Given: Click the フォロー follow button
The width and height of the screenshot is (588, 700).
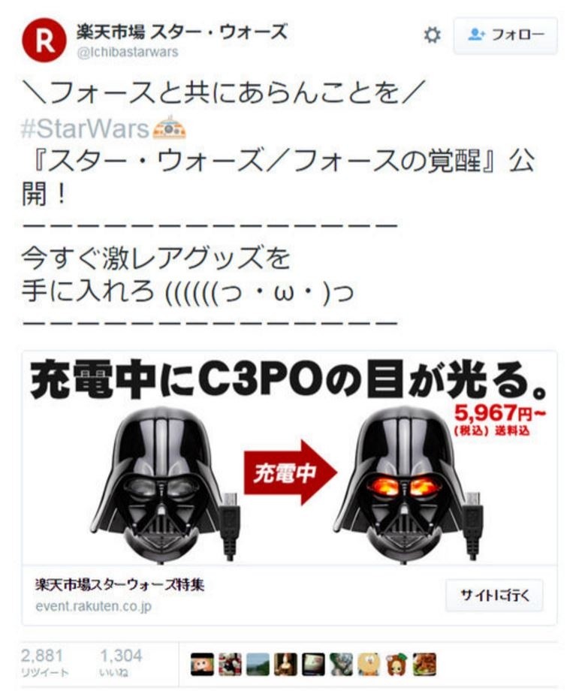Looking at the screenshot, I should point(505,36).
